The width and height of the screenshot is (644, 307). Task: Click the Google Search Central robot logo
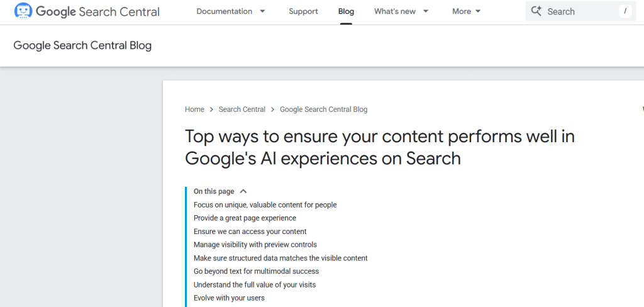(x=23, y=11)
